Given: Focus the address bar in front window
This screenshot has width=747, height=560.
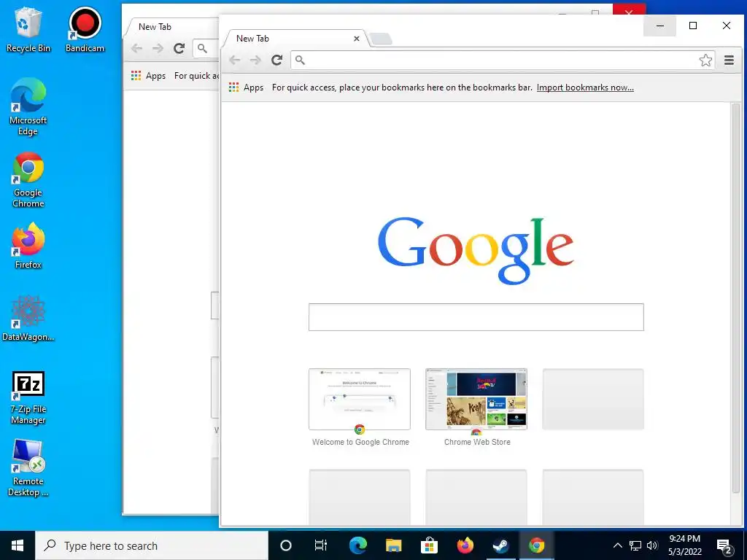Looking at the screenshot, I should 503,60.
